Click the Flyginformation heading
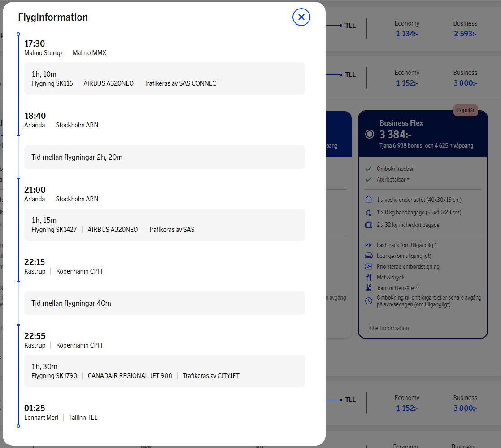 [x=53, y=17]
